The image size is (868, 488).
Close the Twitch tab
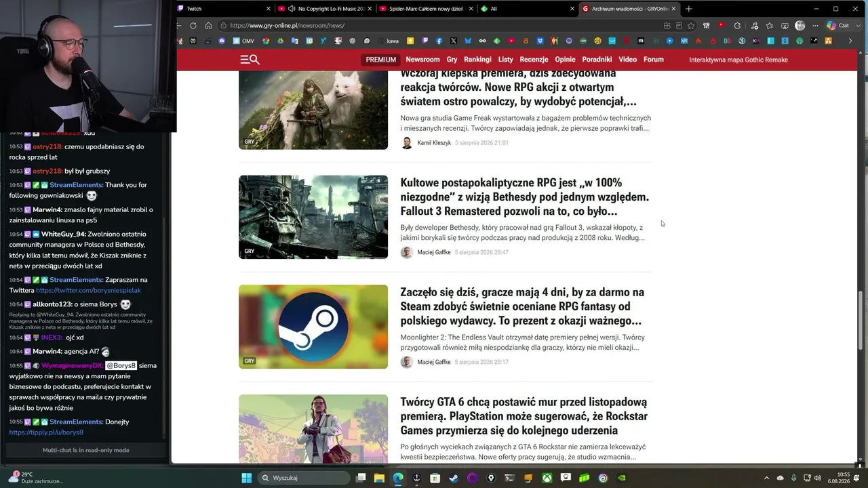click(x=268, y=9)
